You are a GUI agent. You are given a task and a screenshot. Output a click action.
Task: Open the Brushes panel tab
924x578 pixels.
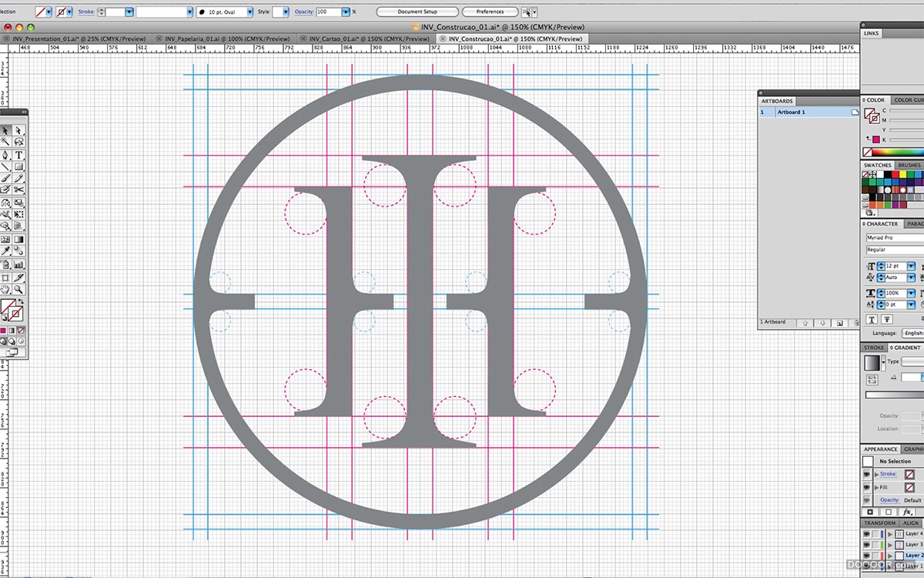[x=909, y=165]
